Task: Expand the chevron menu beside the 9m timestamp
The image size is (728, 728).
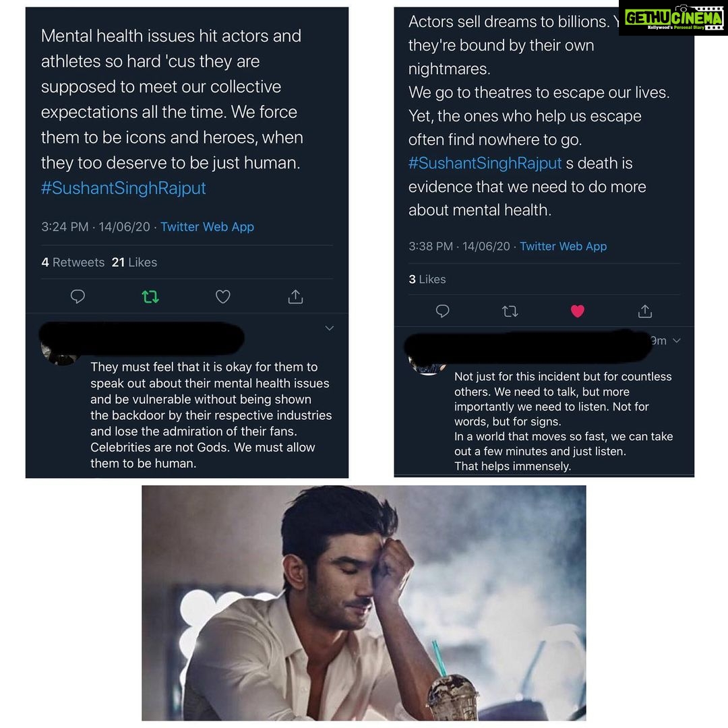Action: [677, 340]
